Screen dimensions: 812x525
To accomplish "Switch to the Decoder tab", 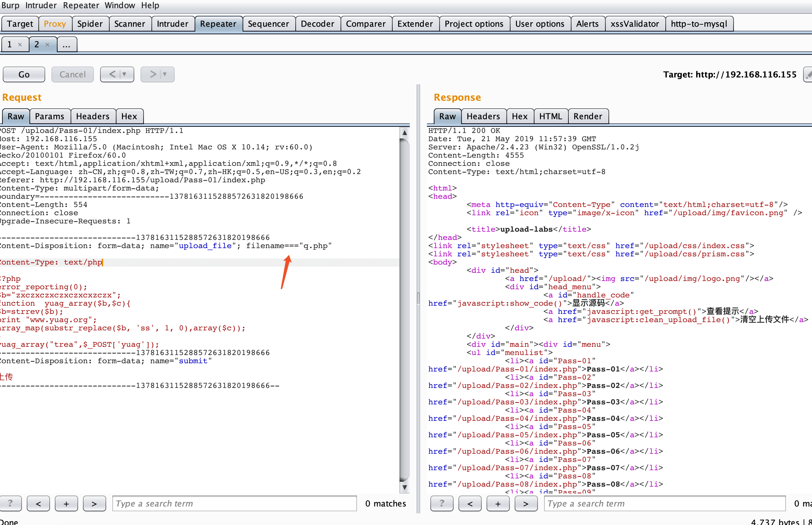I will tap(318, 24).
